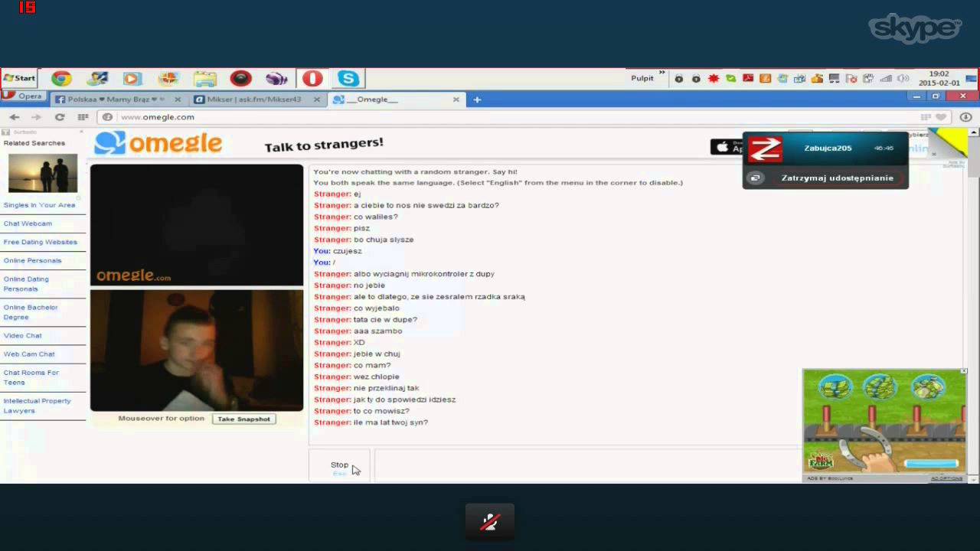Open the Opera downloads icon
Screen dimensions: 980x551
tap(966, 117)
